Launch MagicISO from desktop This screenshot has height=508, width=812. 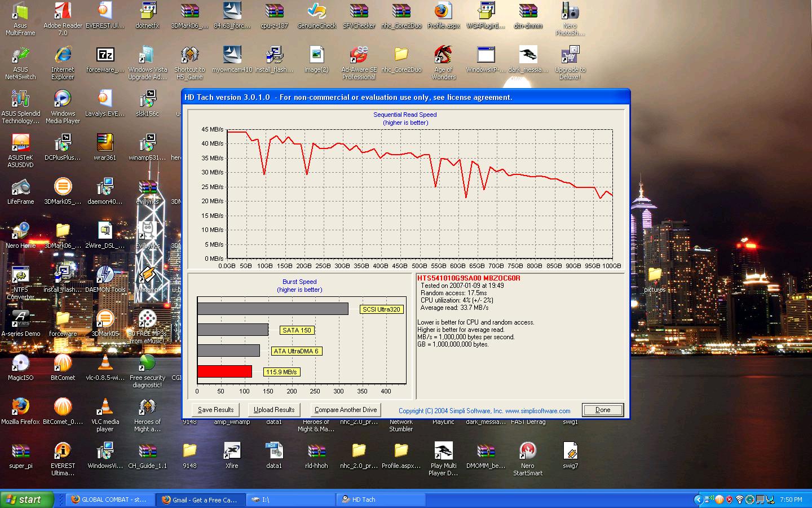(x=20, y=367)
